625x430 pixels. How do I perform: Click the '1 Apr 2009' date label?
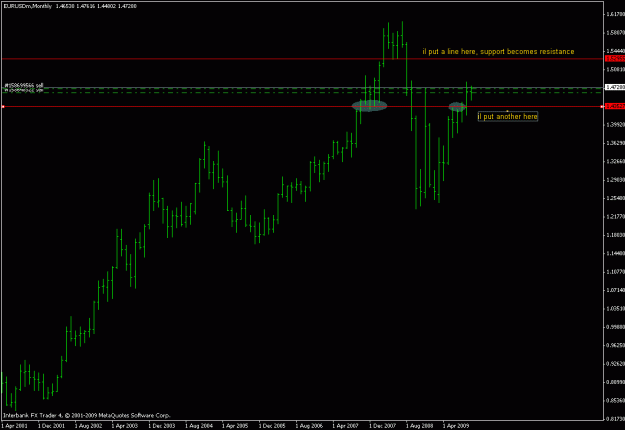pyautogui.click(x=456, y=426)
